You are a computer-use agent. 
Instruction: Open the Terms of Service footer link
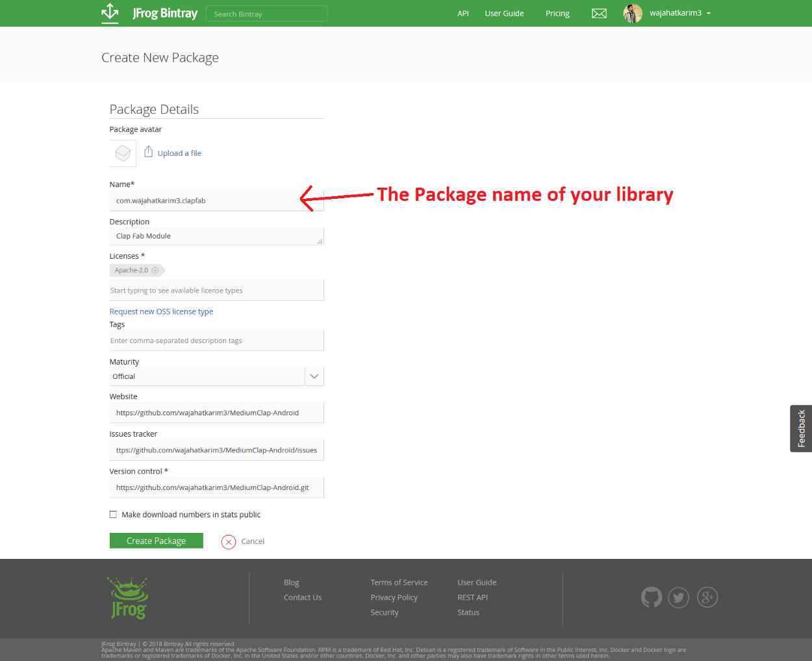(399, 582)
